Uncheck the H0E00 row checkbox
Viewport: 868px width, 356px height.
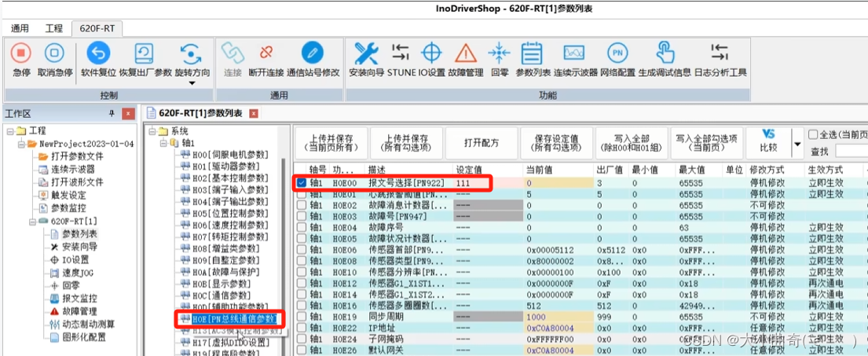301,182
